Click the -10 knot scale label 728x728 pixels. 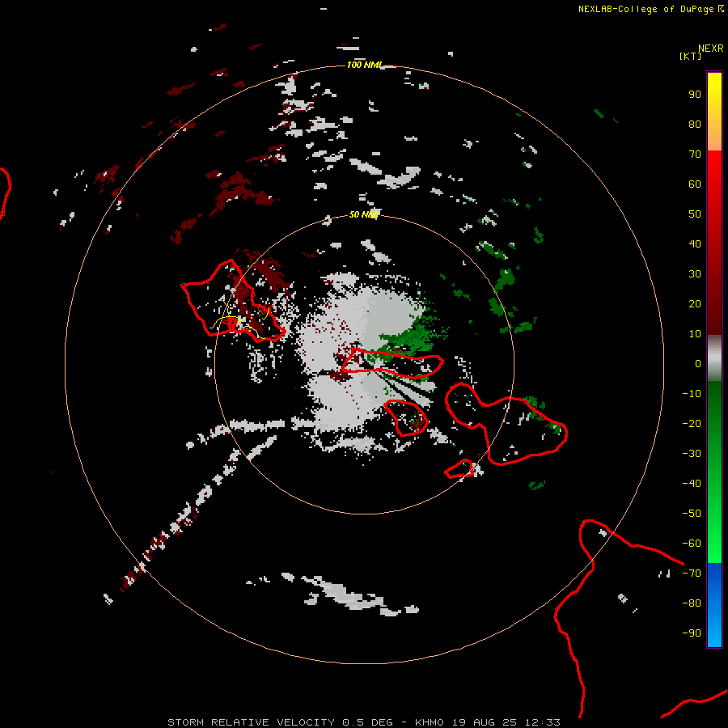tap(692, 394)
